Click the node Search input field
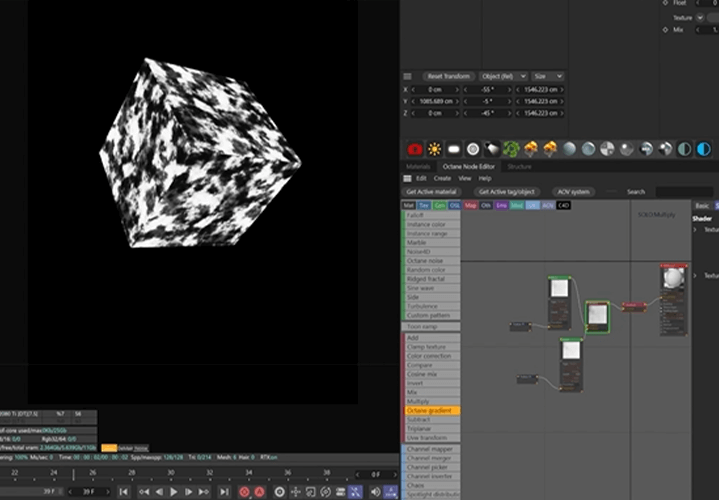 (684, 192)
